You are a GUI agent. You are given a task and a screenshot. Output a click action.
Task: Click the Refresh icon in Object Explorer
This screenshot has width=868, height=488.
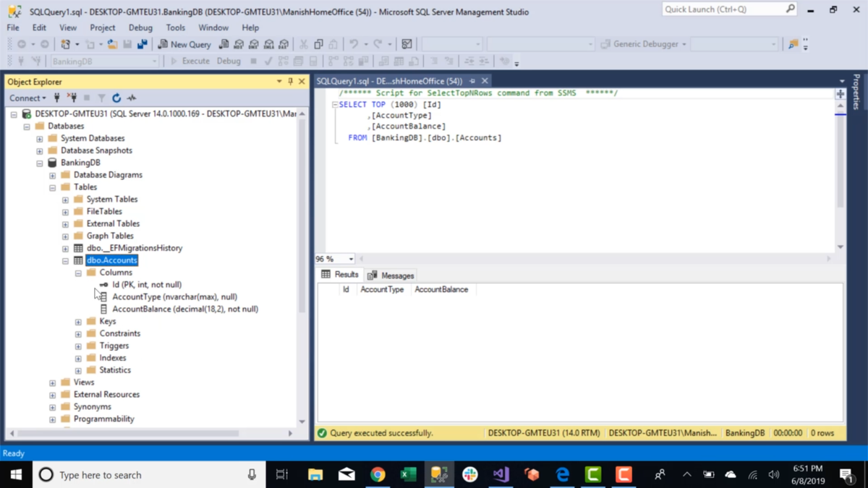(x=116, y=98)
